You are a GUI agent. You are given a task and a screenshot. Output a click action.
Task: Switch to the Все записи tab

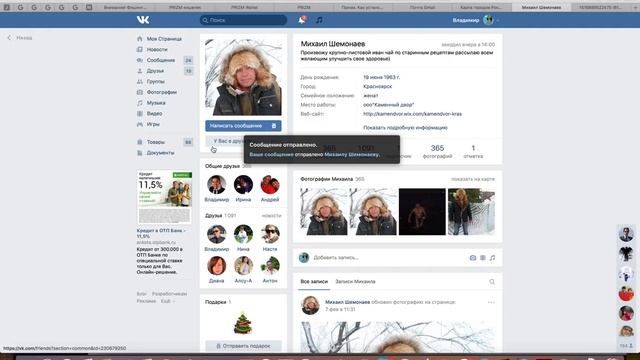[x=314, y=282]
